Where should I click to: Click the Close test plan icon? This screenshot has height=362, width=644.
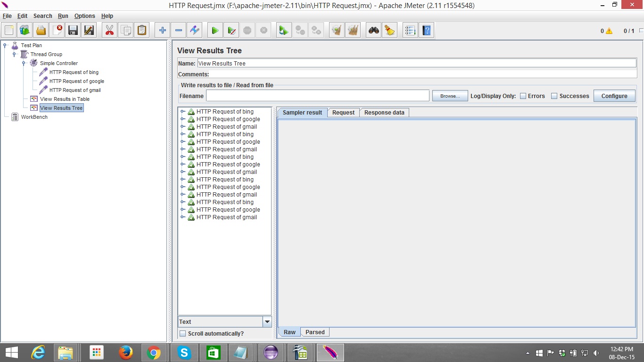57,31
